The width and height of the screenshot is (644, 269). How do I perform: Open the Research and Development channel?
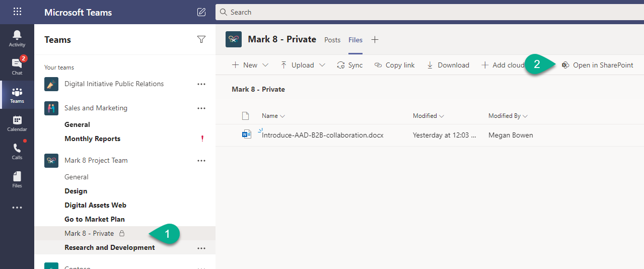coord(110,247)
